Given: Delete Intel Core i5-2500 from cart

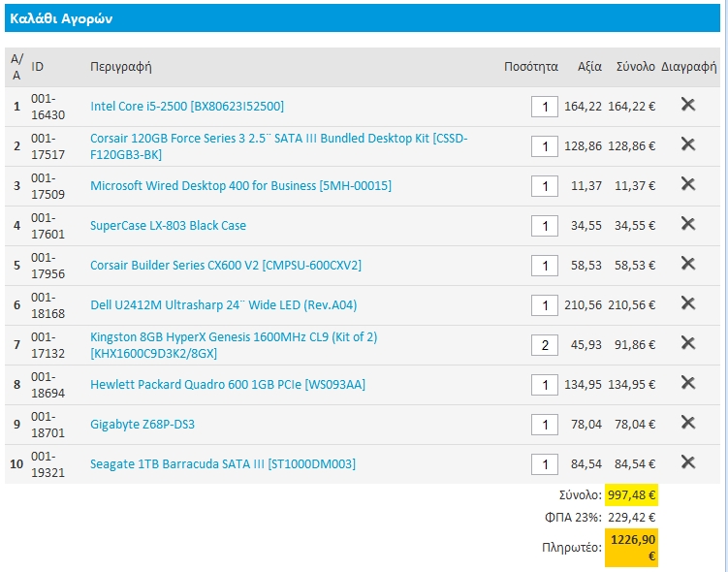Looking at the screenshot, I should click(688, 105).
